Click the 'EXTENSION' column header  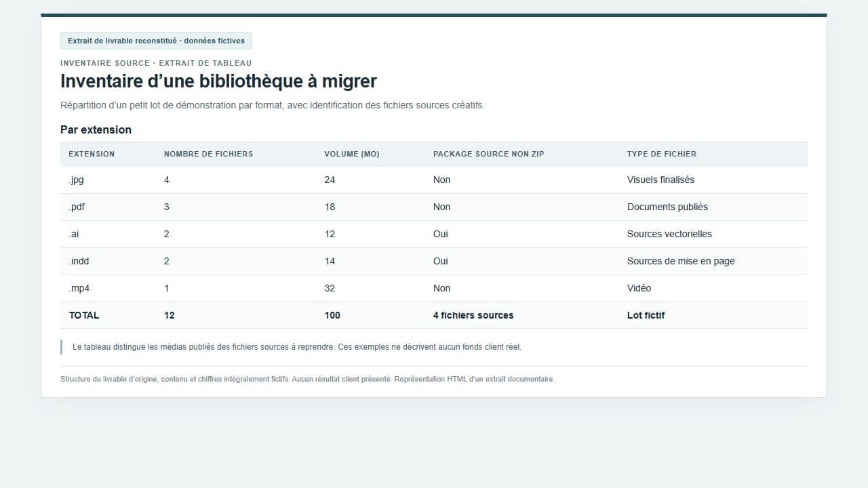[x=92, y=154]
